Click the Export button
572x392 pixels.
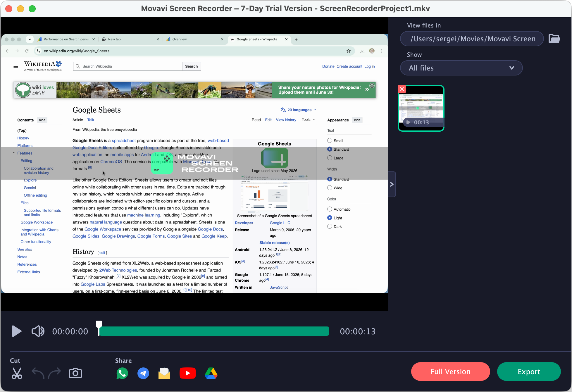pyautogui.click(x=529, y=372)
